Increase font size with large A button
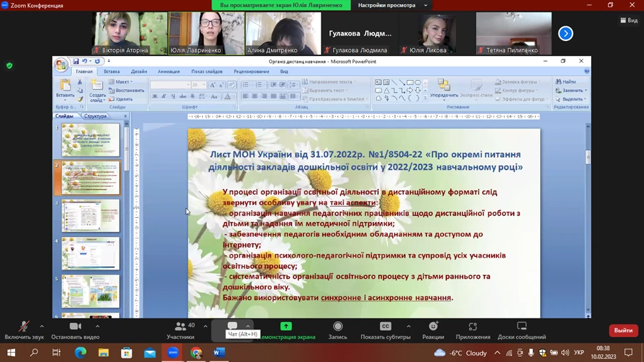This screenshot has width=644, height=362. pos(212,85)
